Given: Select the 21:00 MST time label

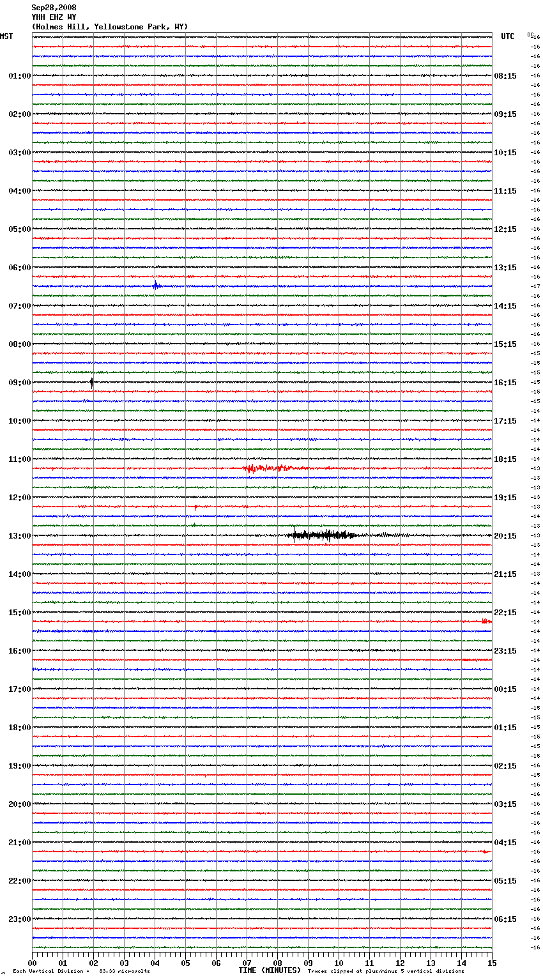Looking at the screenshot, I should tap(20, 843).
